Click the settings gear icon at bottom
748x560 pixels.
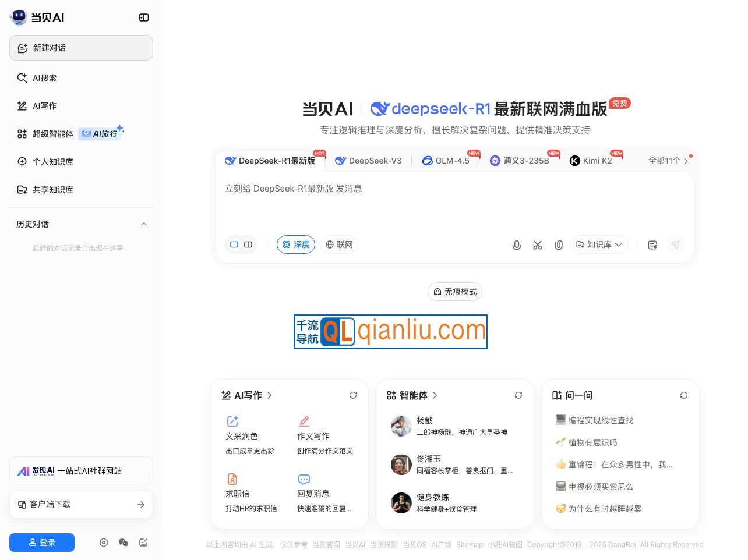[104, 542]
